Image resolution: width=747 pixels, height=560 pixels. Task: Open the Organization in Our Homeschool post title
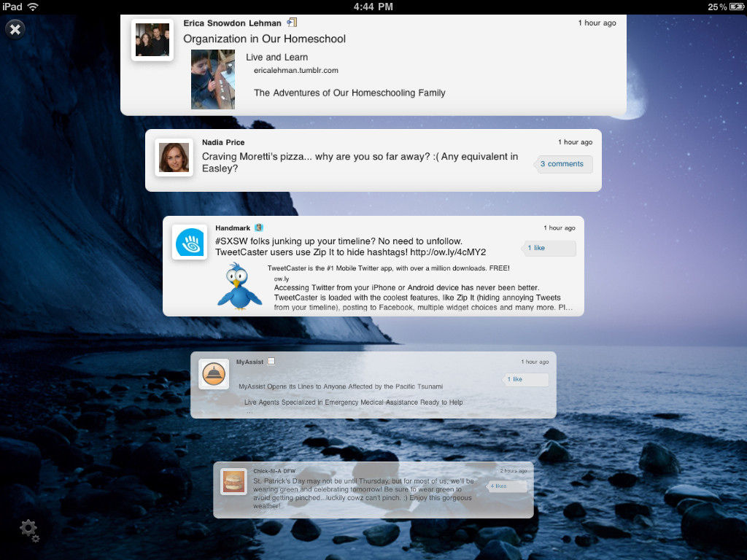pos(264,39)
